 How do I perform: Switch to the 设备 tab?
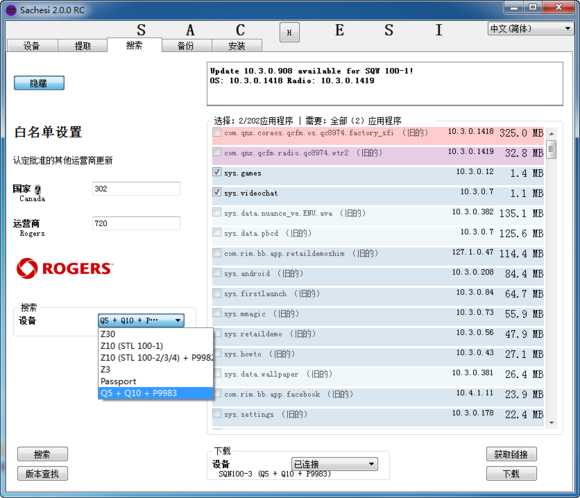[32, 46]
